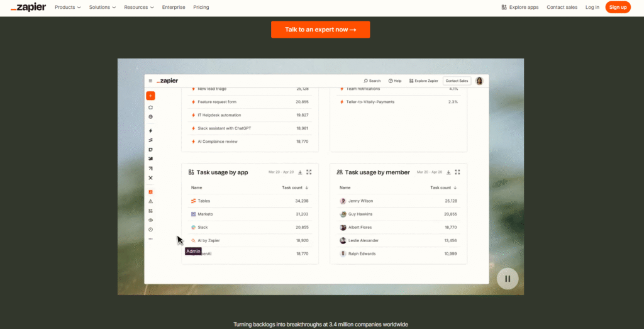Image resolution: width=644 pixels, height=329 pixels.
Task: Expand the Solutions dropdown in navigation
Action: (103, 8)
